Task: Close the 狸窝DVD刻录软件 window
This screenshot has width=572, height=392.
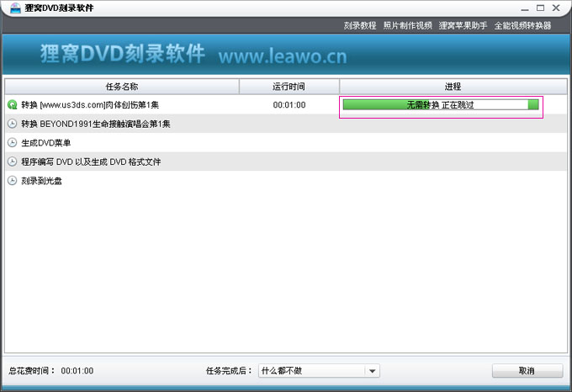Action: tap(556, 8)
